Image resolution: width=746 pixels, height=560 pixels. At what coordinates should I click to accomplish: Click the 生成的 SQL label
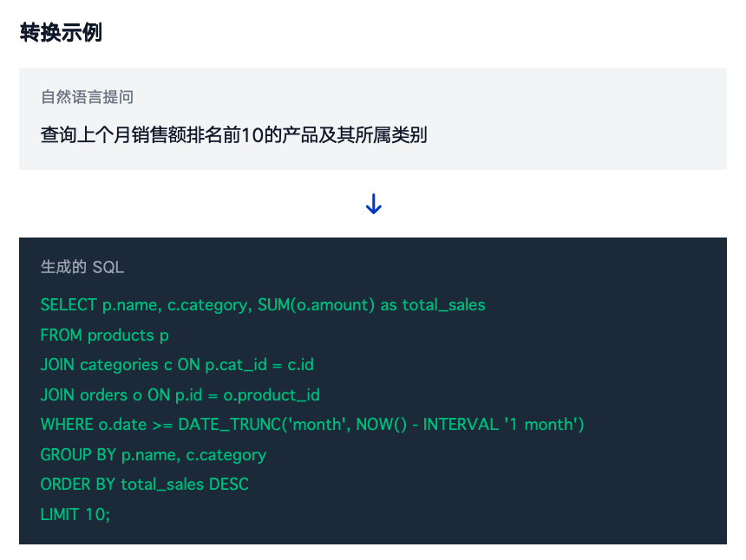[x=82, y=267]
